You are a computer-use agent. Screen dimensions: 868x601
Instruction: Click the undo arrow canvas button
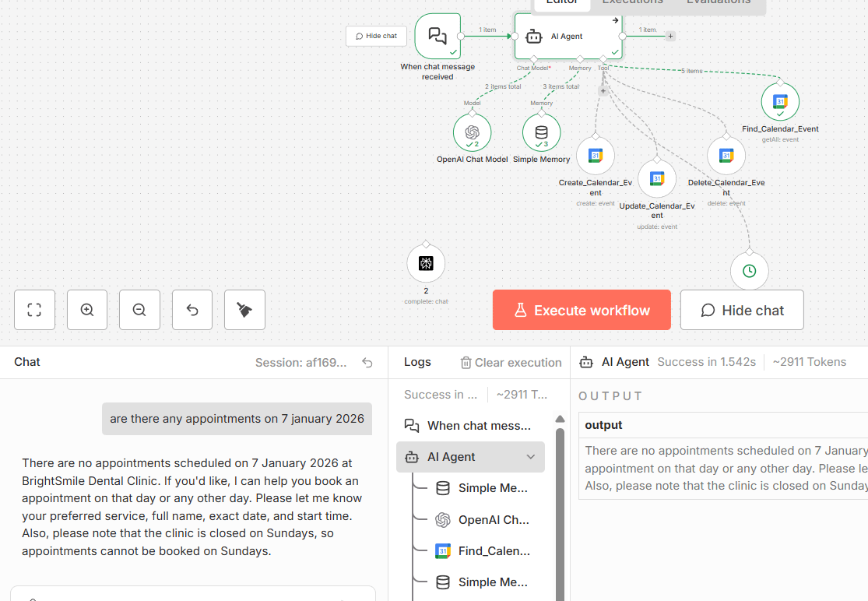(x=192, y=310)
